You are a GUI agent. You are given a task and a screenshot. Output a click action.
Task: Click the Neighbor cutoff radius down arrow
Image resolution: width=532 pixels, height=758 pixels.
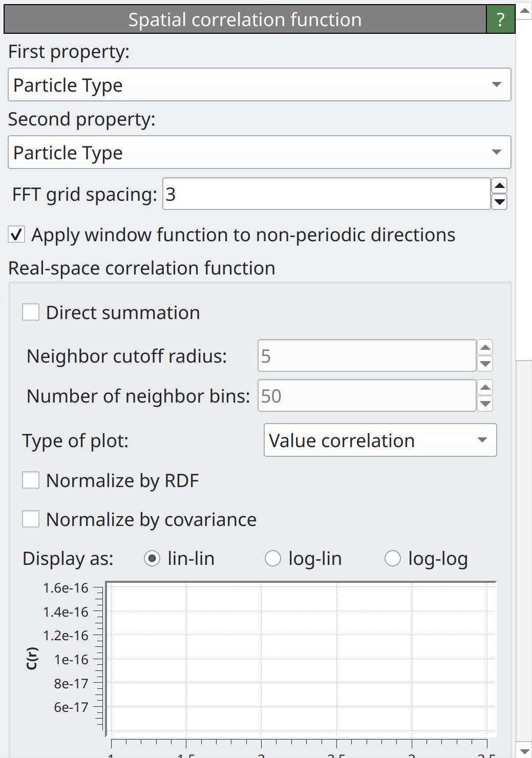(485, 364)
